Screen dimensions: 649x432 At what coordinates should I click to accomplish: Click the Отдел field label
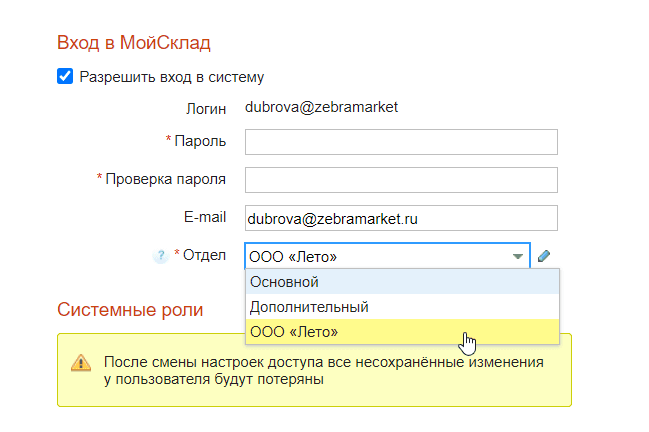(x=205, y=255)
